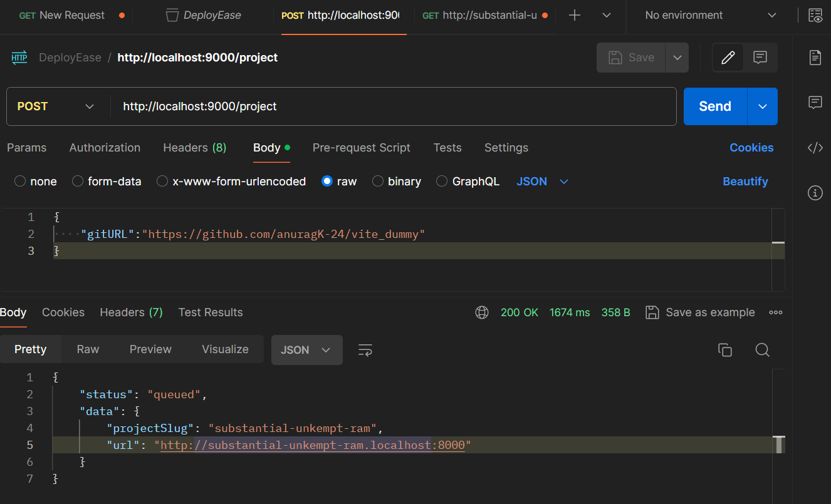831x504 pixels.
Task: Click the Cookies link
Action: point(751,148)
